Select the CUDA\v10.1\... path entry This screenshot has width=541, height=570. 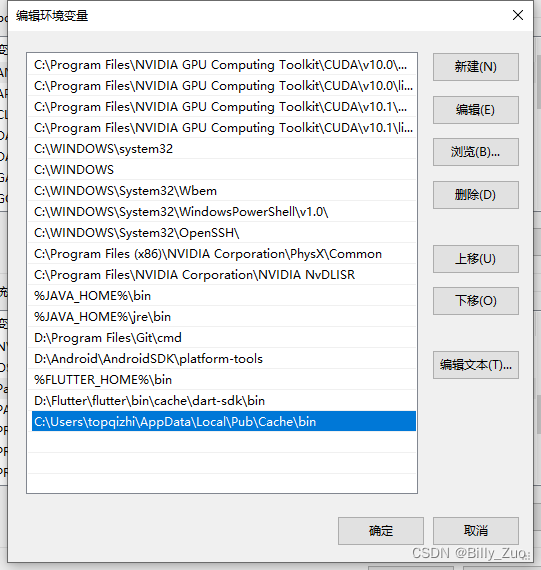pos(222,107)
